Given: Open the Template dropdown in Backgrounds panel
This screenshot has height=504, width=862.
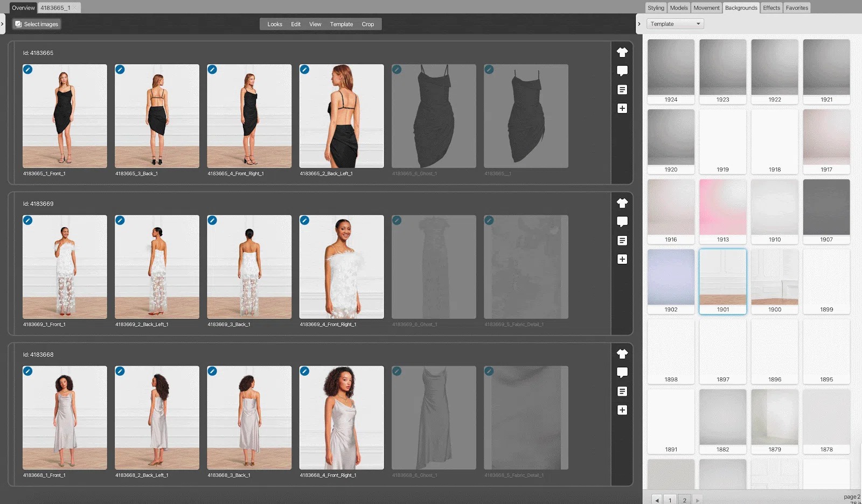Looking at the screenshot, I should [675, 24].
